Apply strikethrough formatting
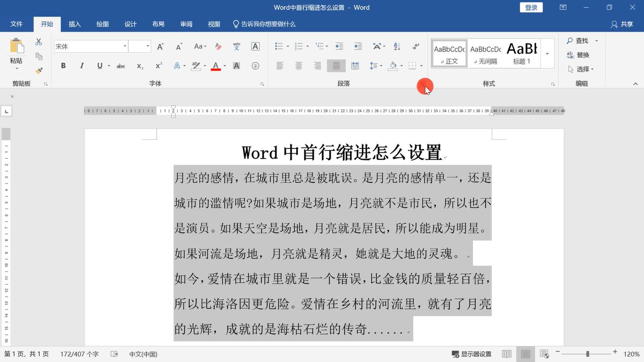 pyautogui.click(x=121, y=66)
